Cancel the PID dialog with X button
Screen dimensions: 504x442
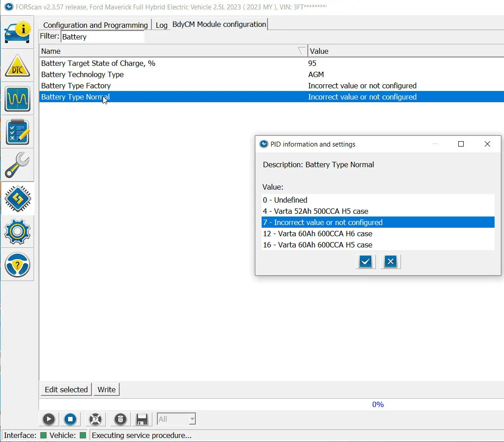[391, 261]
